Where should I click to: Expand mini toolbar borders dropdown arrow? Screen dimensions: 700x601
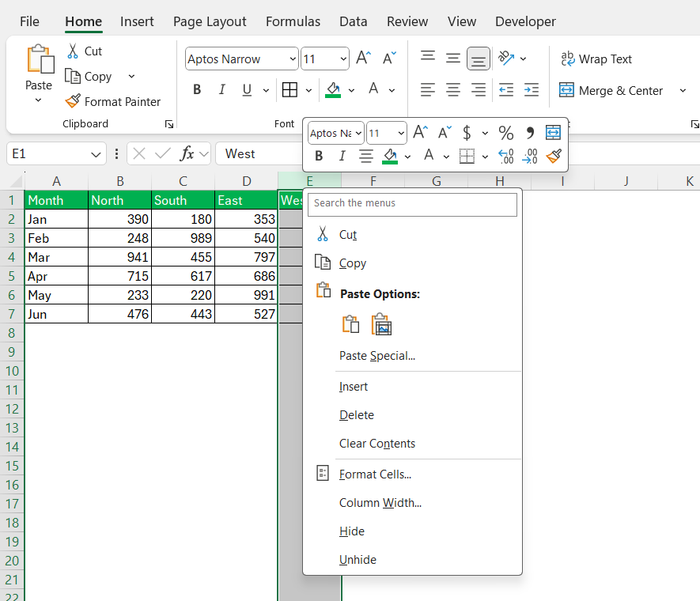pos(485,157)
